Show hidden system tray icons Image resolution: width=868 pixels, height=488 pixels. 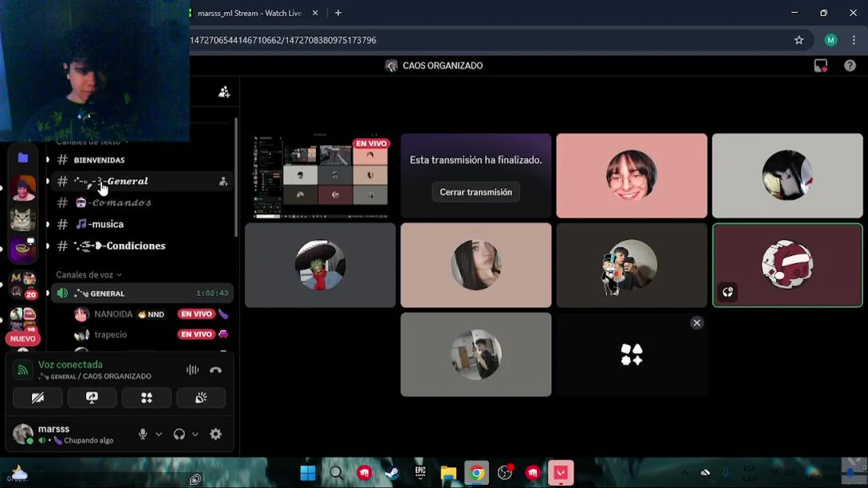684,473
